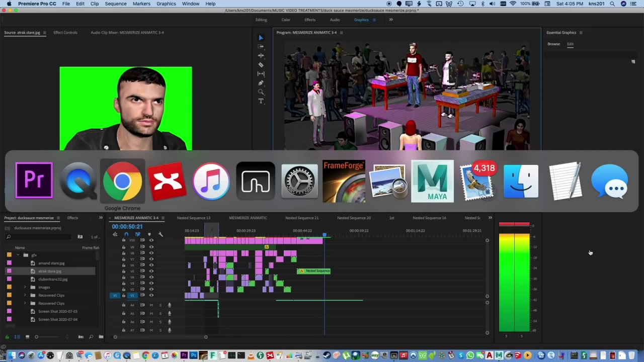Solo audio track A5
This screenshot has height=362, width=644.
click(160, 313)
